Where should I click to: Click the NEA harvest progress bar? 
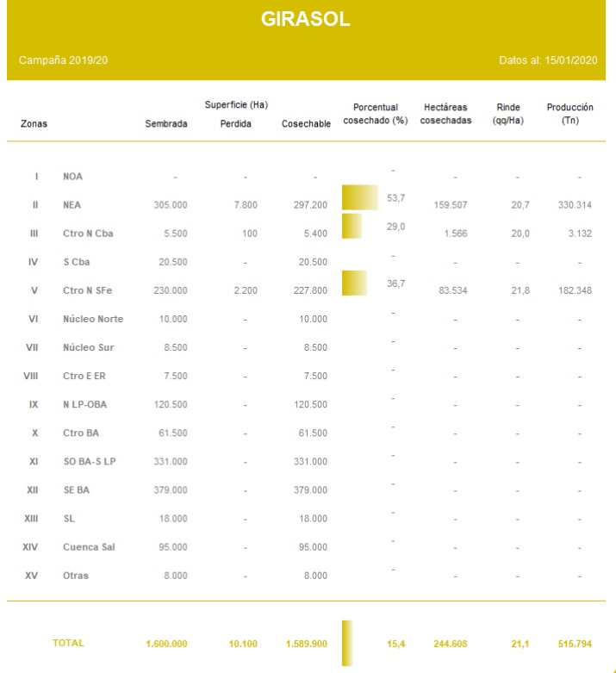[359, 198]
